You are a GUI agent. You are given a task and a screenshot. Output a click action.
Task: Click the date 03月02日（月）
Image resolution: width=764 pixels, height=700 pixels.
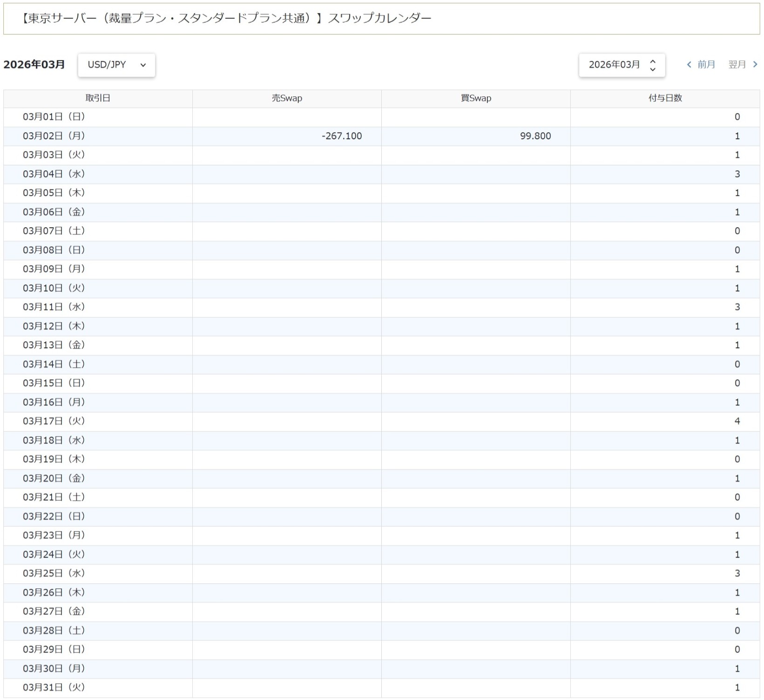(x=54, y=136)
